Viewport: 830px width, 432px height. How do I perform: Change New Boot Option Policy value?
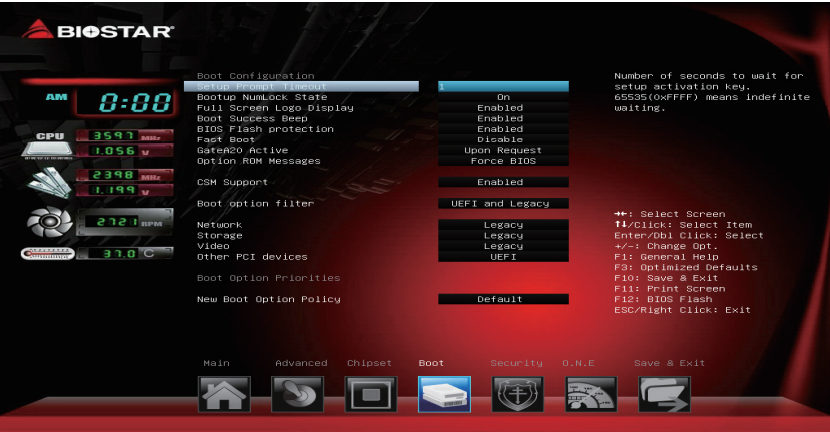(503, 299)
